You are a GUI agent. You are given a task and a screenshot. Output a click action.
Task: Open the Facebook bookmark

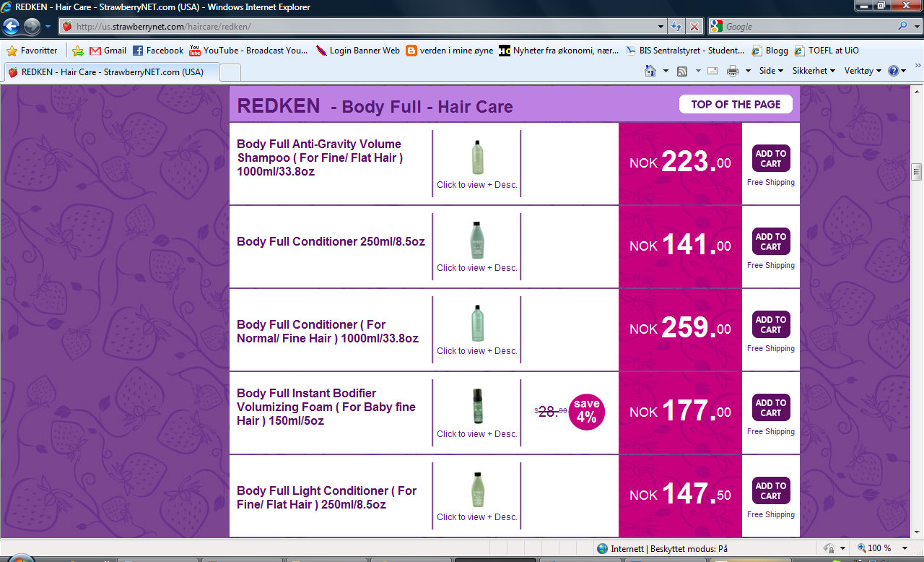pyautogui.click(x=158, y=51)
